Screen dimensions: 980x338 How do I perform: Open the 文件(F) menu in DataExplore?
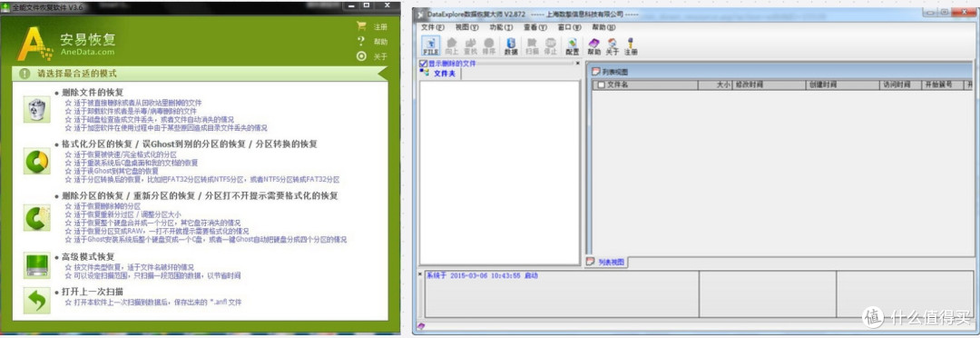(x=433, y=27)
